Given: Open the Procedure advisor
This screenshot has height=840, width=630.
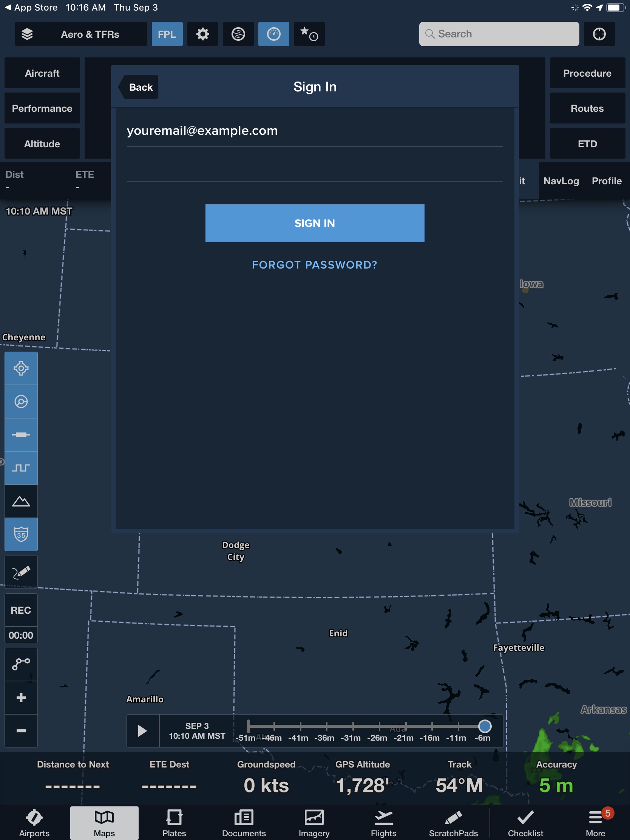Looking at the screenshot, I should coord(587,73).
